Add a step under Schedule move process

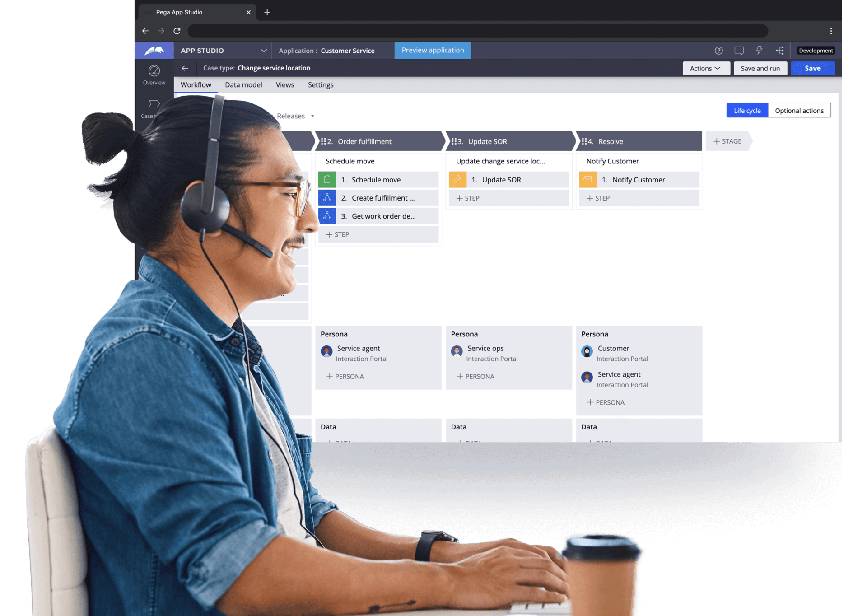(x=378, y=234)
